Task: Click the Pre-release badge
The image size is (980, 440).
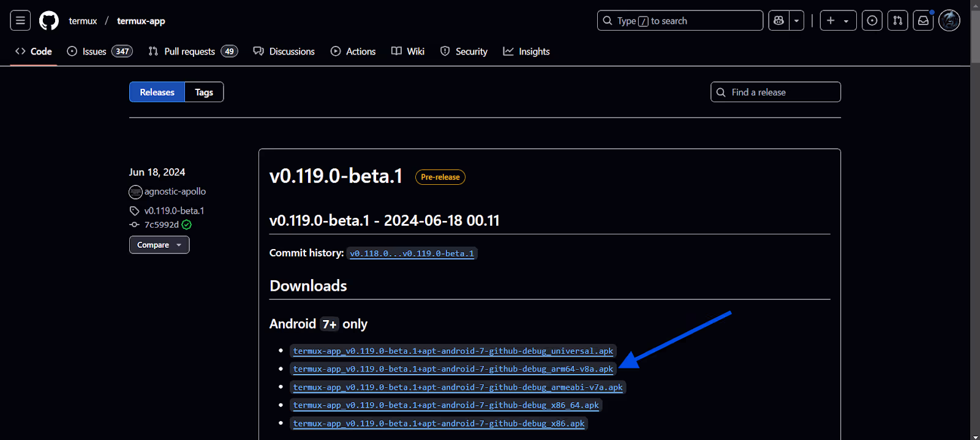Action: (x=440, y=177)
